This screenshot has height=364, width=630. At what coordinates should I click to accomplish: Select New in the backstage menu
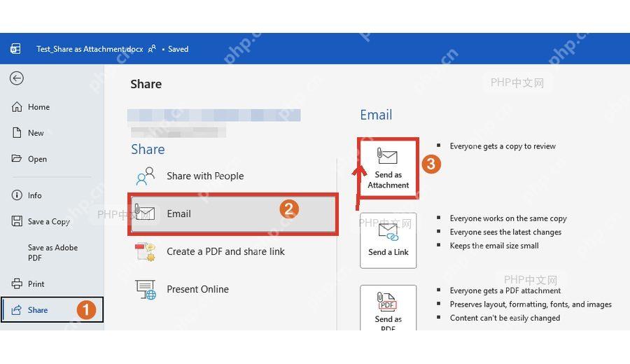pos(36,133)
